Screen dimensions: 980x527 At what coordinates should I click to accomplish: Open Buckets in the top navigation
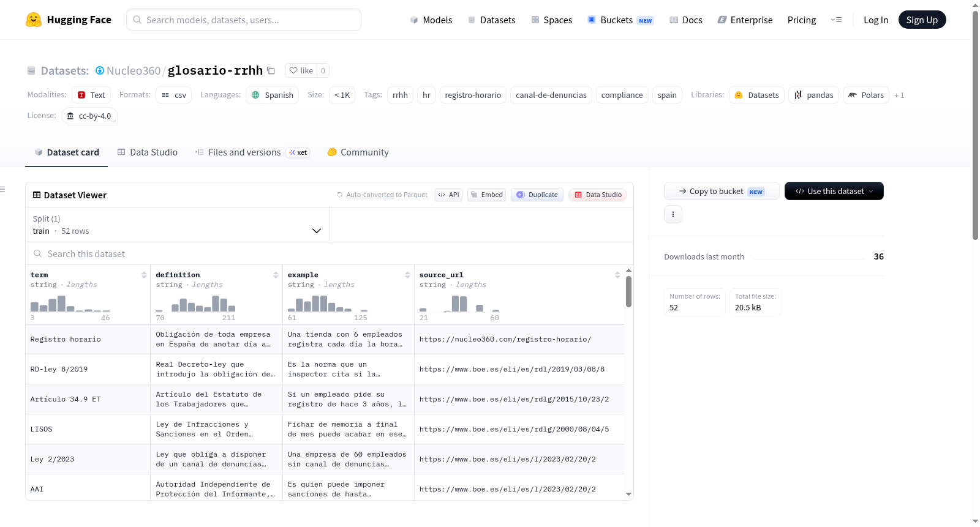[x=620, y=20]
